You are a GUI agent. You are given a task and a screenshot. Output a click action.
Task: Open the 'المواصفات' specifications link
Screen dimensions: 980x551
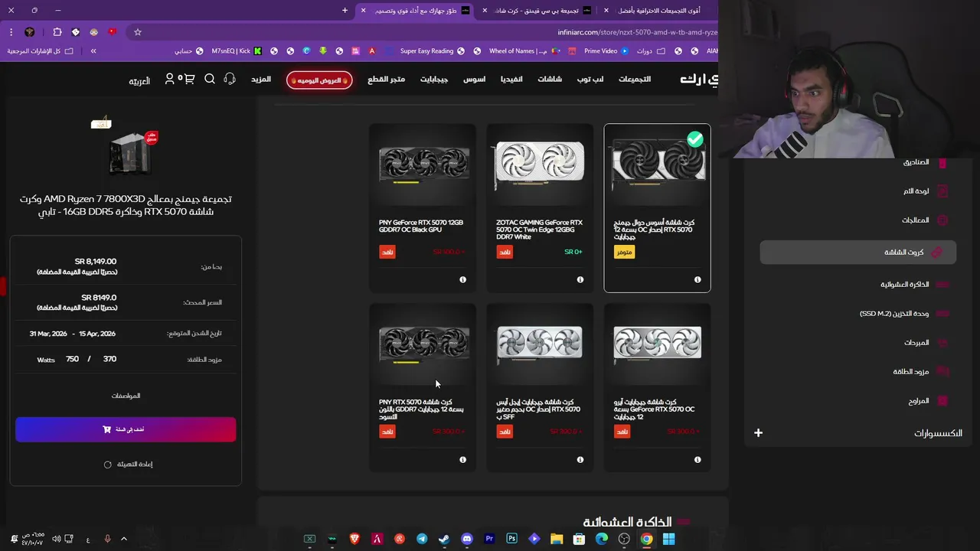126,396
